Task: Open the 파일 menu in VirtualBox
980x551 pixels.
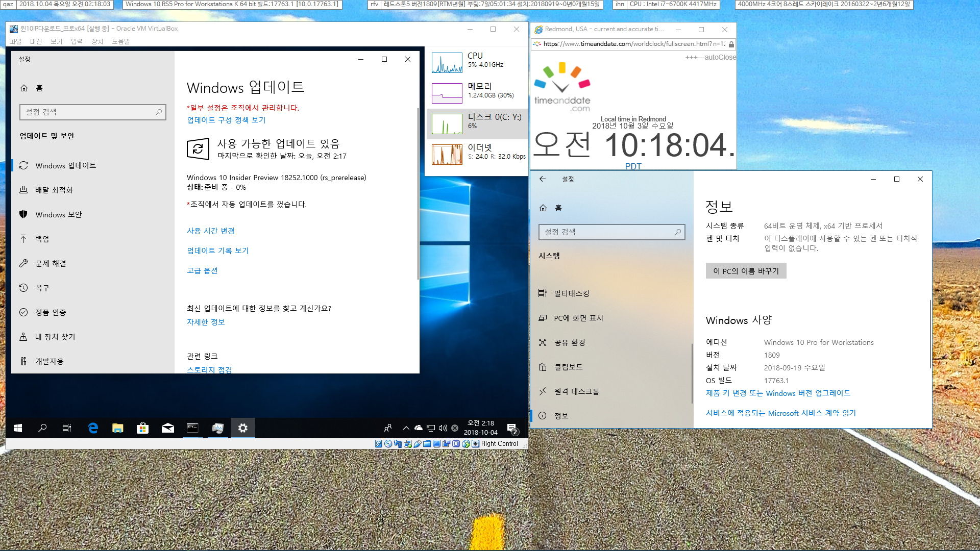Action: coord(16,41)
